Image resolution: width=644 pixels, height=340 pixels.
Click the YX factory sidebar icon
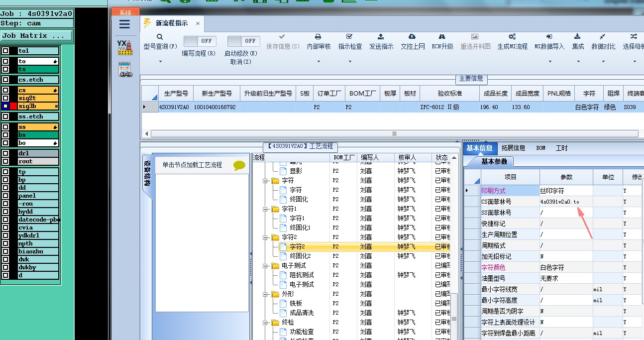point(124,48)
